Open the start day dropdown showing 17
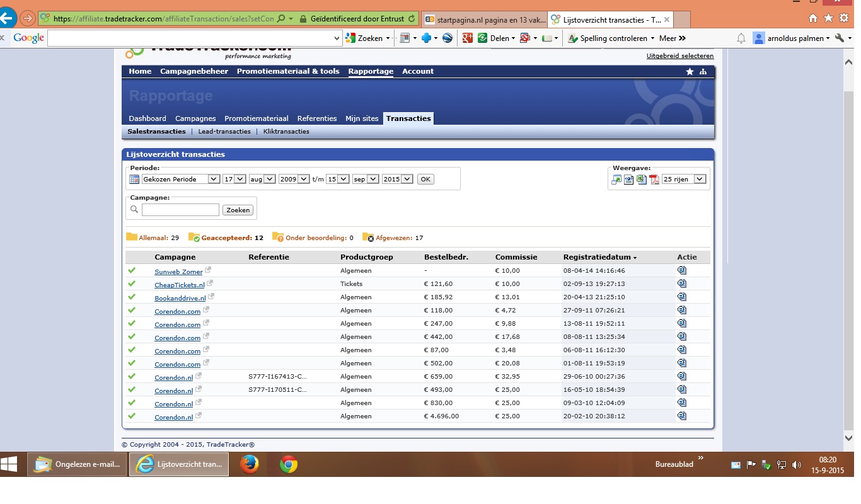The width and height of the screenshot is (861, 504). (x=234, y=179)
